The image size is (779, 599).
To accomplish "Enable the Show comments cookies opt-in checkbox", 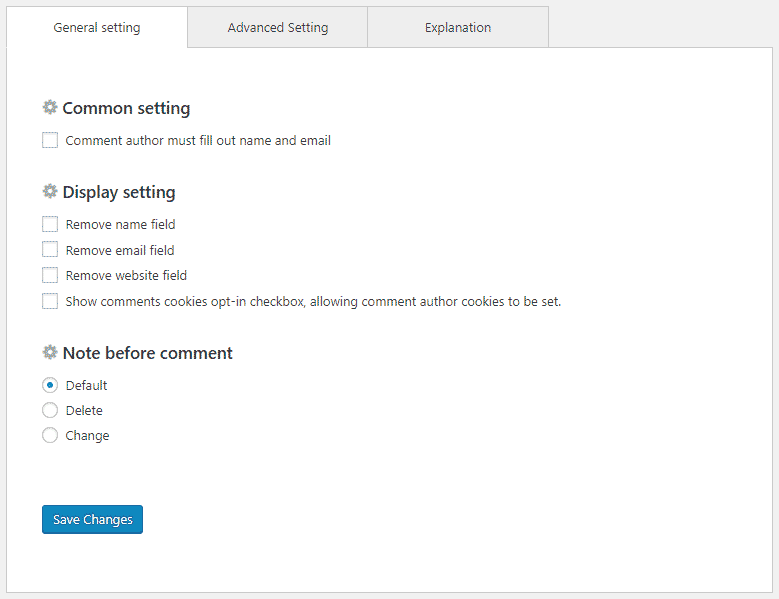I will click(50, 301).
